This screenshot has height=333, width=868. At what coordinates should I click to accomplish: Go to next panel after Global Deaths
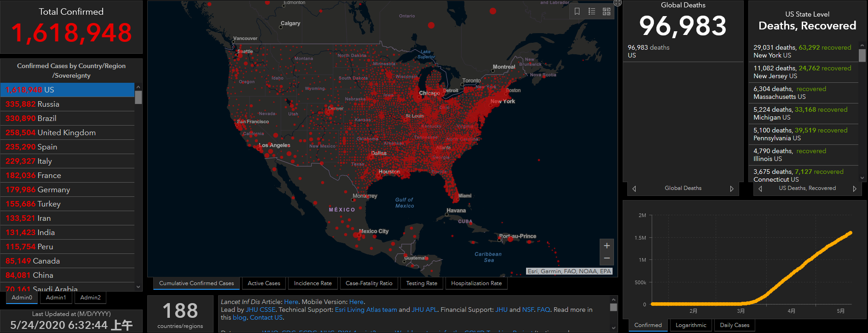point(732,189)
